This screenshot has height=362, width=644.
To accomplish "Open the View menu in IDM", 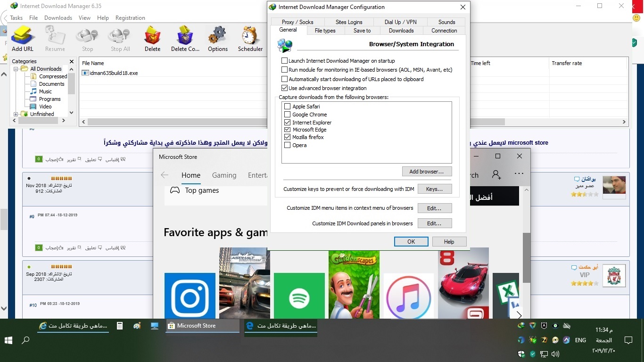I will [x=85, y=18].
